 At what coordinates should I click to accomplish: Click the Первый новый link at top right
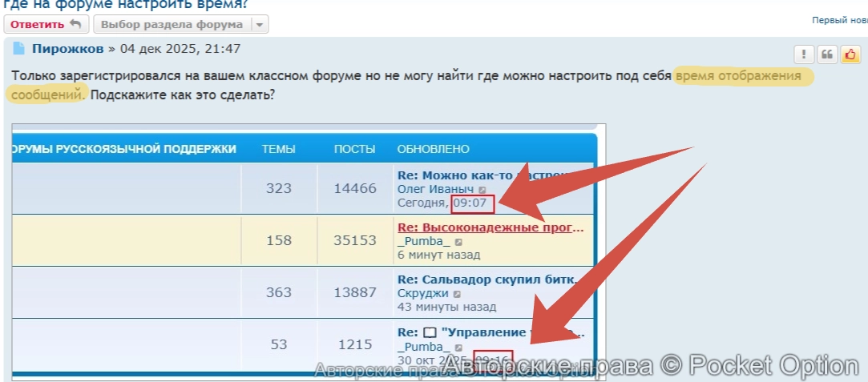[x=839, y=19]
